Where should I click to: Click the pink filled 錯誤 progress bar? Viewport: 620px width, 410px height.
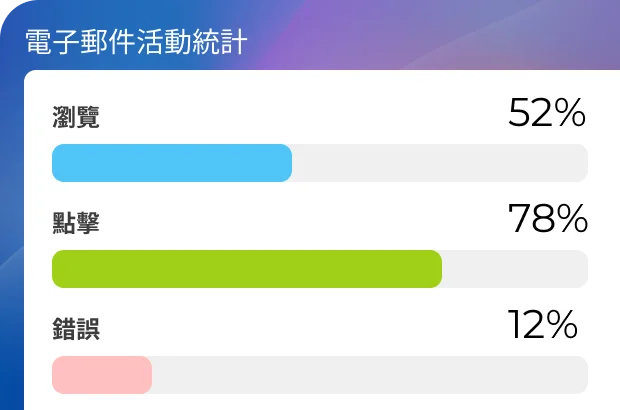tap(102, 375)
